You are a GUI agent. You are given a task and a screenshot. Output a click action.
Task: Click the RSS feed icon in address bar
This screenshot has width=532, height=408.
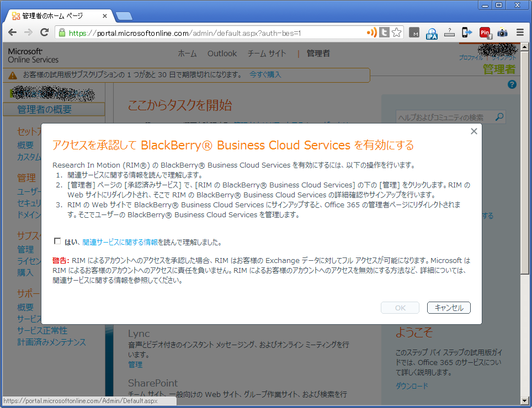pyautogui.click(x=372, y=33)
